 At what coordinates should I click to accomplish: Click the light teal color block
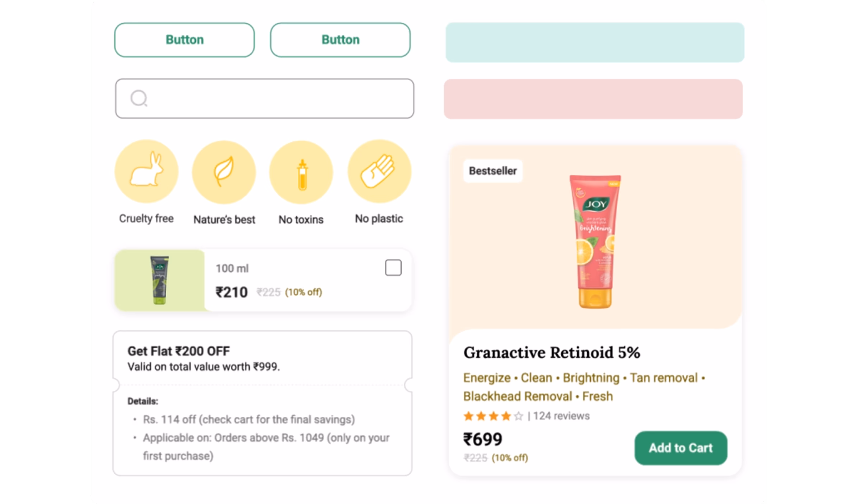[x=595, y=43]
